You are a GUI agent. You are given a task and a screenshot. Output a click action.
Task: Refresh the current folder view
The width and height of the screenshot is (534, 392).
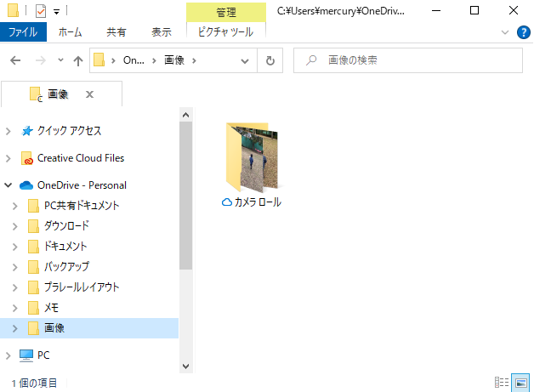pyautogui.click(x=270, y=61)
